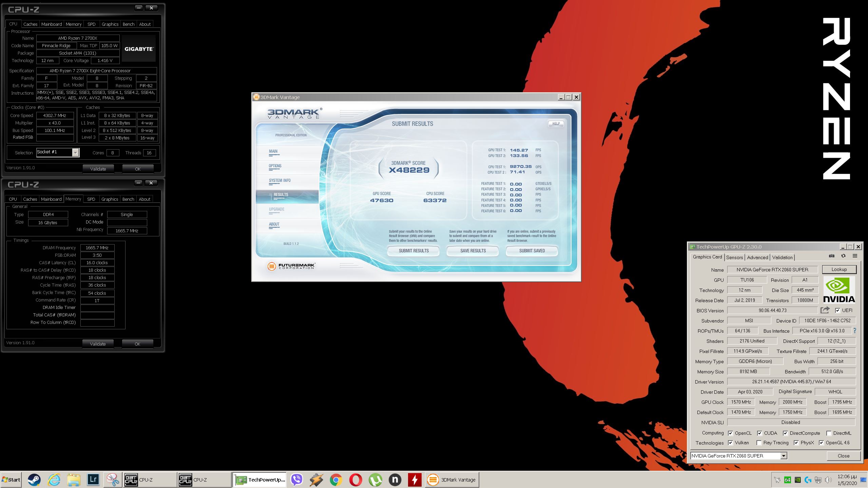Open the GPU-Z hamburger menu

pyautogui.click(x=855, y=256)
